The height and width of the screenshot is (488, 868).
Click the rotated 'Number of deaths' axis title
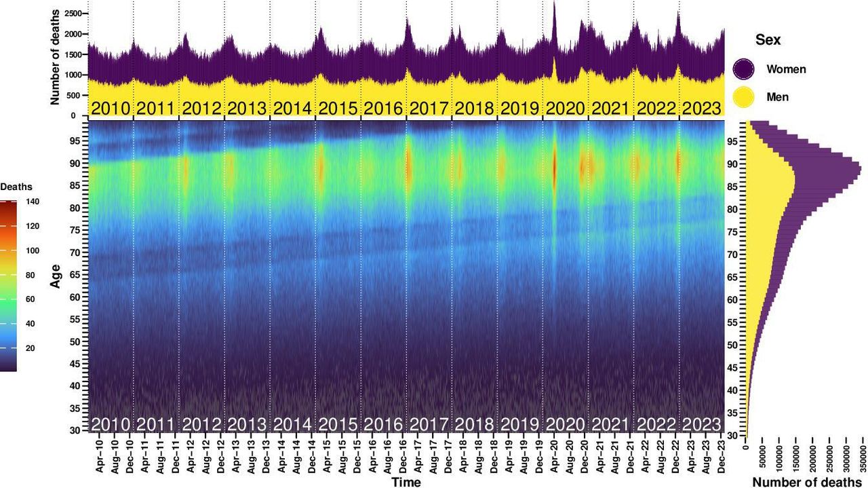click(56, 56)
